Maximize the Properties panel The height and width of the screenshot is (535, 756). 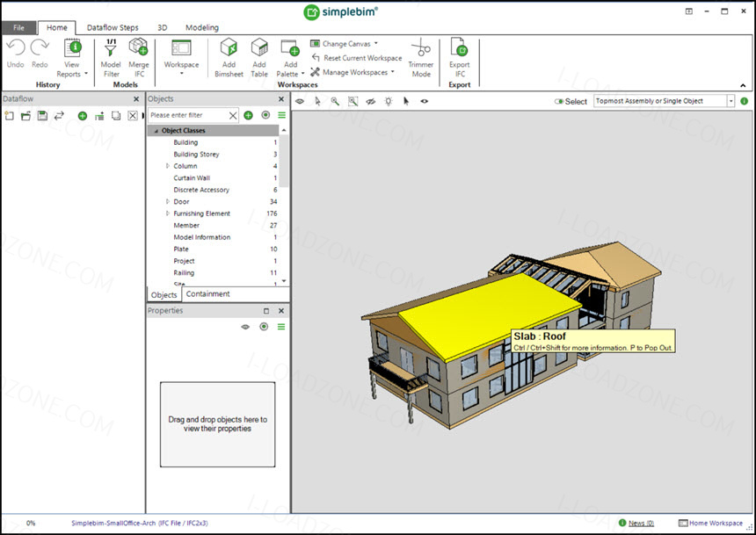point(266,311)
